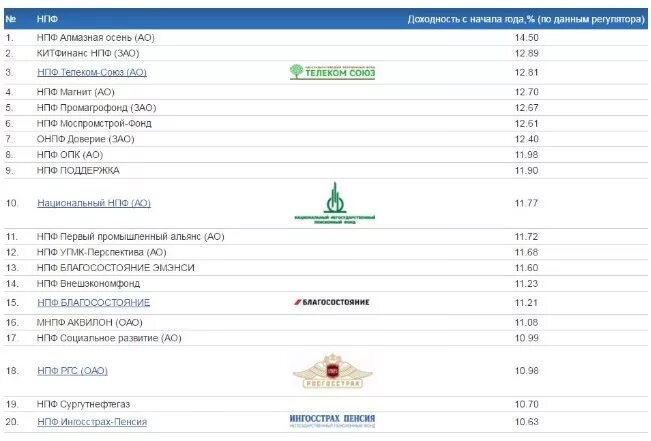The width and height of the screenshot is (651, 441).
Task: Click the Телеком Союз logo
Action: [333, 72]
